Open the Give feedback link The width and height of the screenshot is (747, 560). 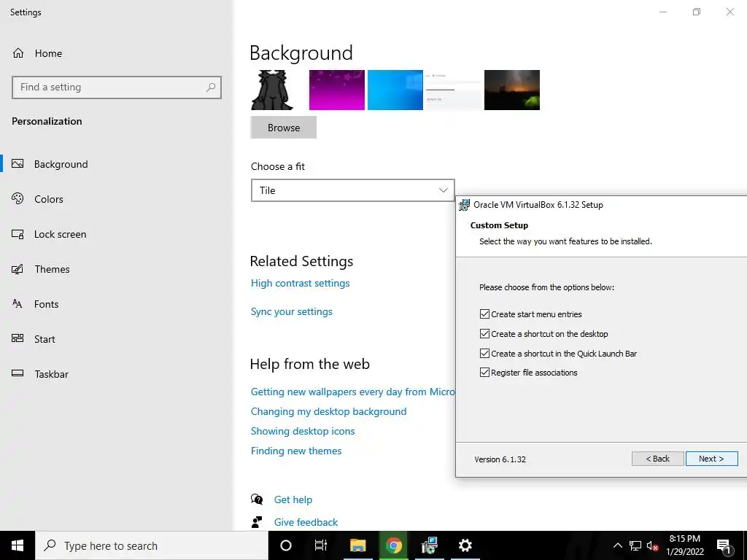pos(306,522)
